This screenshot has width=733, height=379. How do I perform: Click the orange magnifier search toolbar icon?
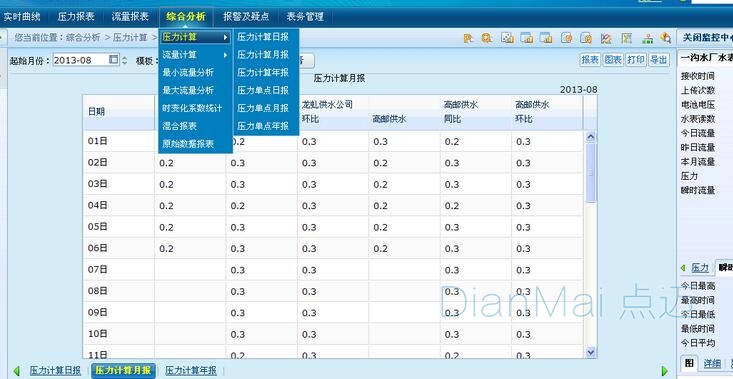point(487,38)
